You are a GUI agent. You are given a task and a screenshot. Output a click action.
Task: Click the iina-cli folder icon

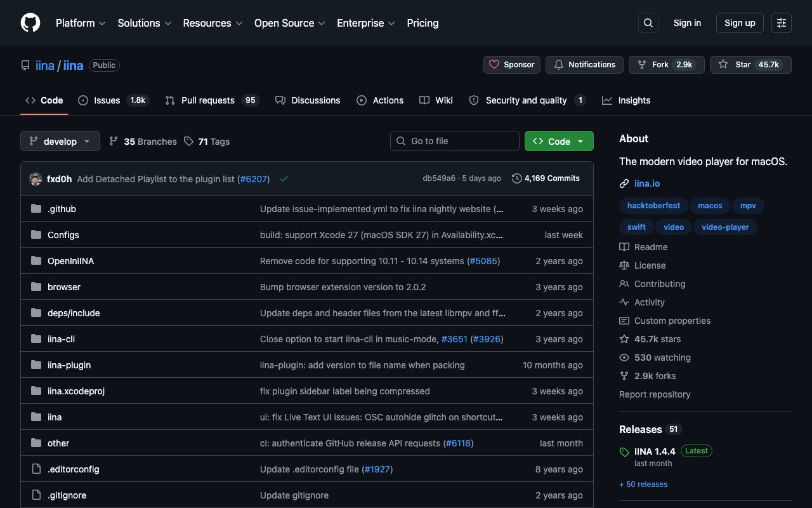coord(36,339)
